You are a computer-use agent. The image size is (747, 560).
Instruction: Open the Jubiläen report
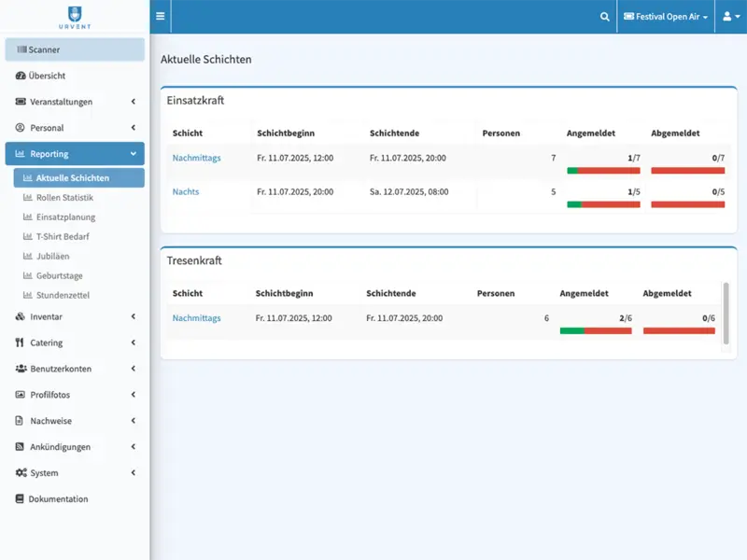tap(79, 256)
